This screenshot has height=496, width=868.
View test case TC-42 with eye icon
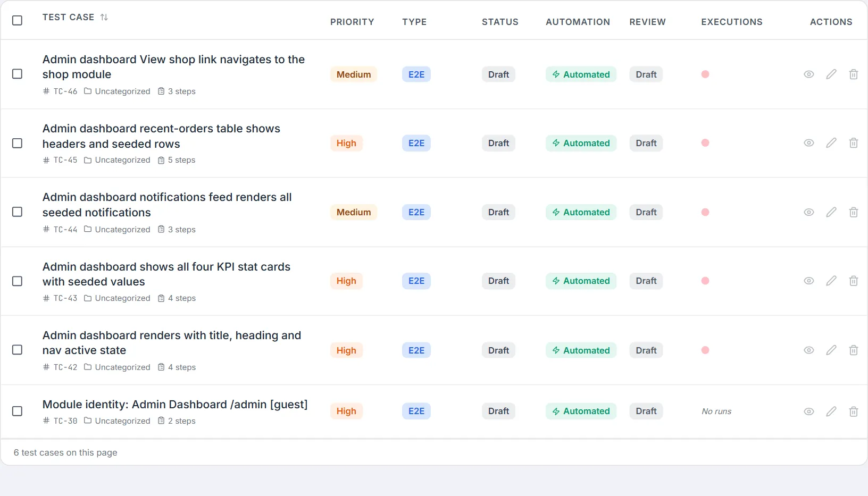click(808, 350)
